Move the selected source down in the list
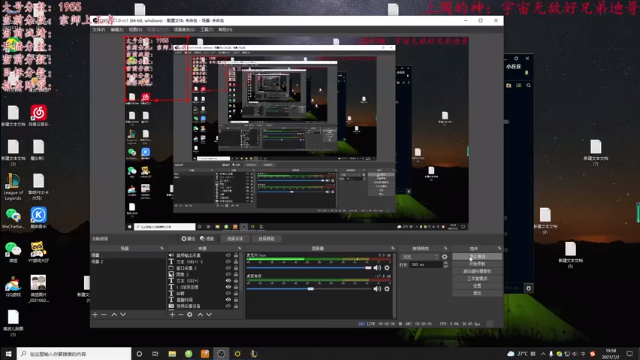The height and width of the screenshot is (360, 640). [x=209, y=315]
